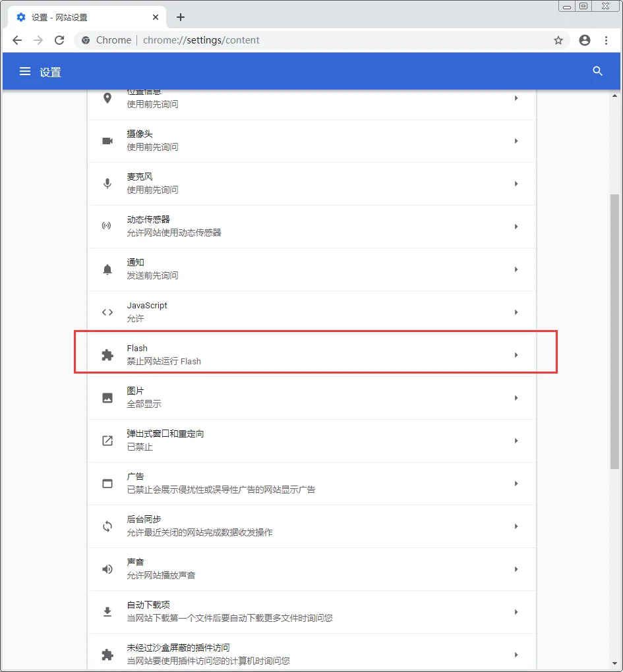This screenshot has height=672, width=623.
Task: Open the Flash settings entry
Action: 312,355
